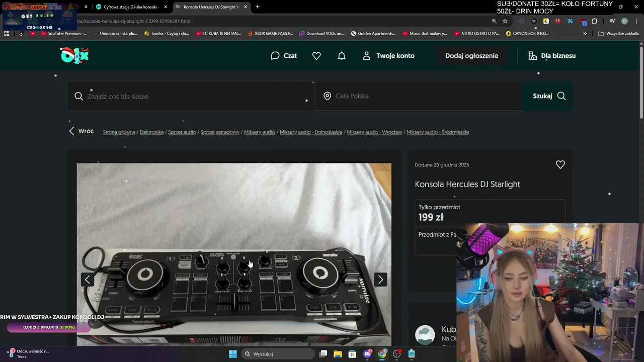Open the Elektronika breadcrumb
This screenshot has height=362, width=644.
[x=151, y=132]
